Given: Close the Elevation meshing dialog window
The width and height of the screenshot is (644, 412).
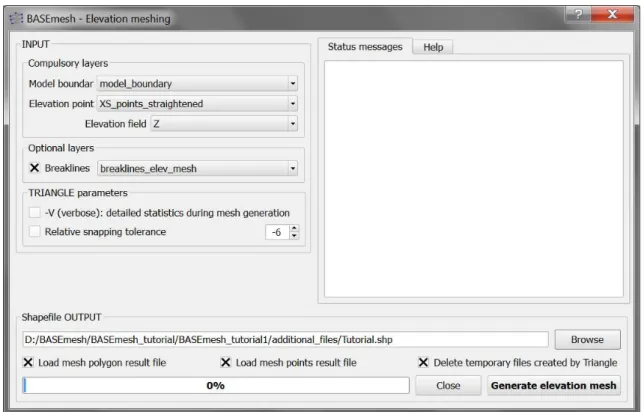Looking at the screenshot, I should 612,14.
